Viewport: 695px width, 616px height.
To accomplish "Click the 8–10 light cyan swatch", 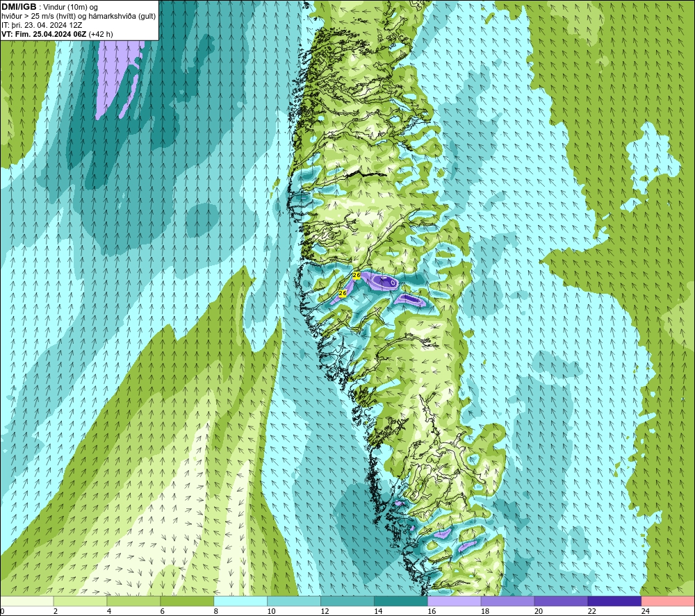I will pyautogui.click(x=240, y=601).
